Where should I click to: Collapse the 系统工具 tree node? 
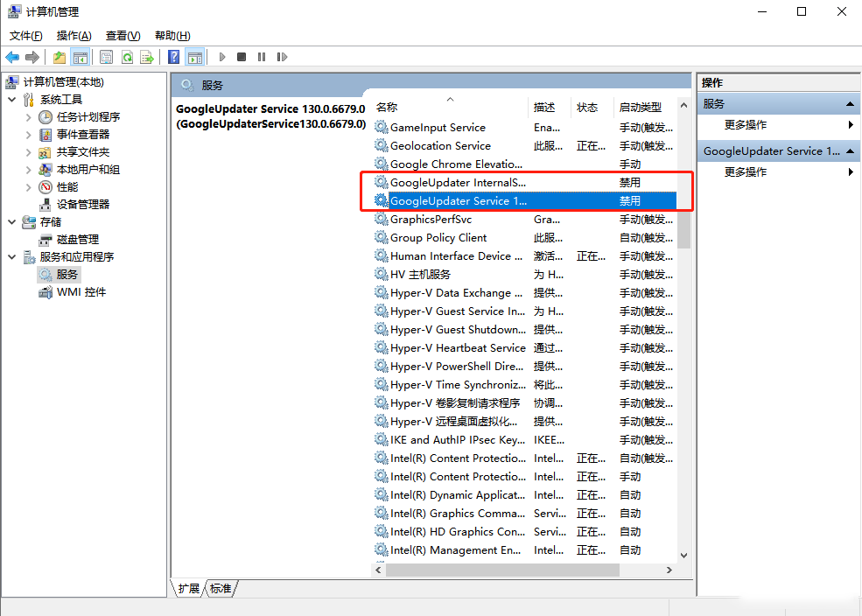pos(12,100)
